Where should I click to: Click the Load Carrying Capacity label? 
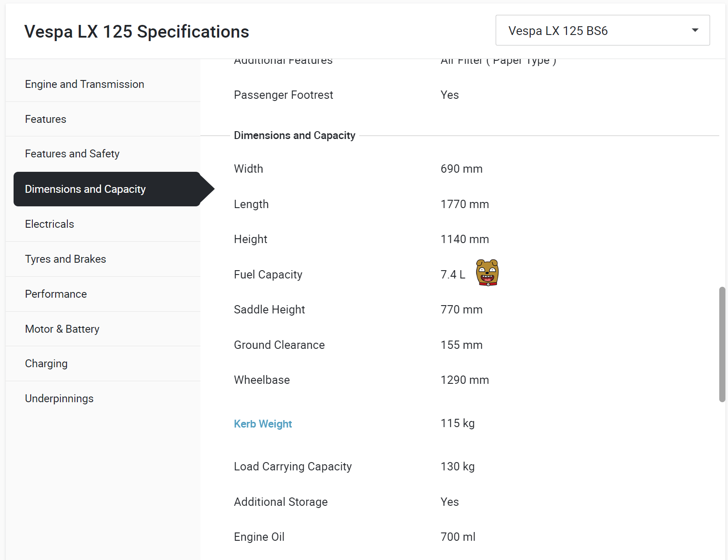click(x=293, y=466)
